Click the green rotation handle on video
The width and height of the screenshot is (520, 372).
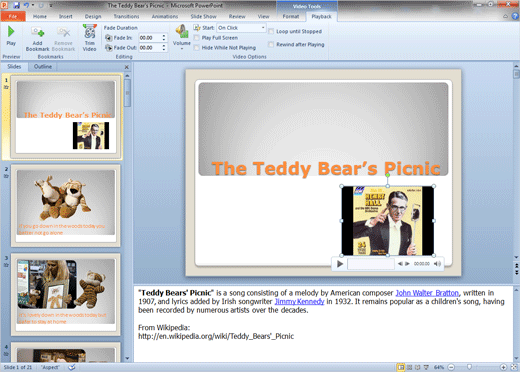tap(387, 175)
